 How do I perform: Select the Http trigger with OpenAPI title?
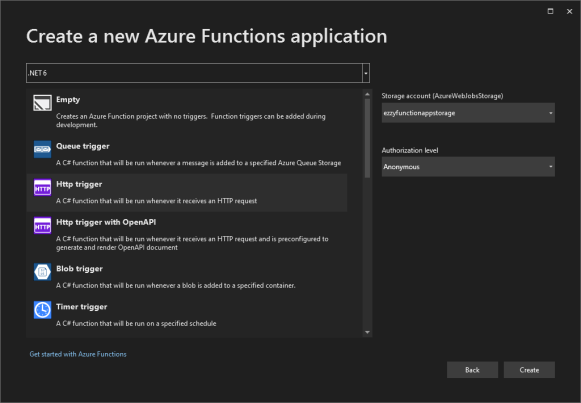106,222
